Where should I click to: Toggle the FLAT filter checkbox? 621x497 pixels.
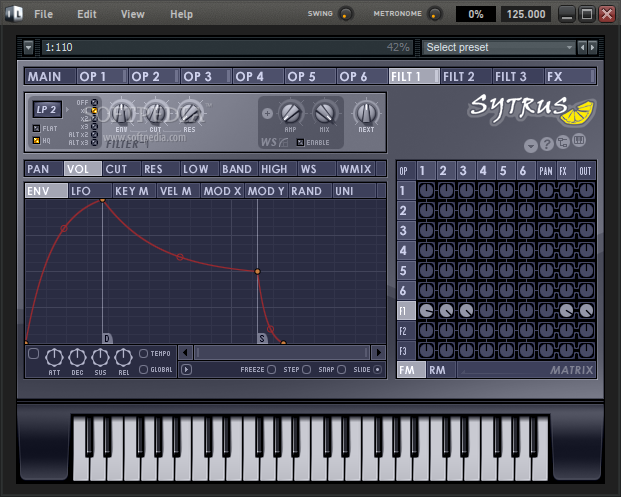[x=36, y=128]
